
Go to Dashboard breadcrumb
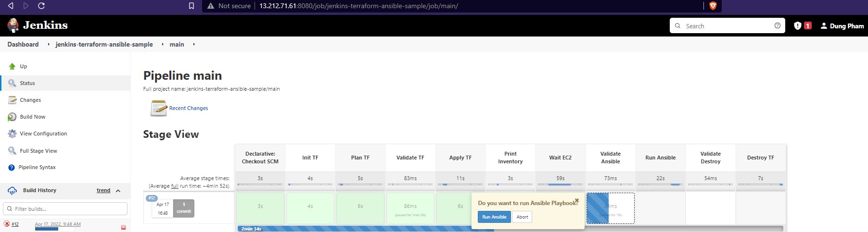coord(23,44)
